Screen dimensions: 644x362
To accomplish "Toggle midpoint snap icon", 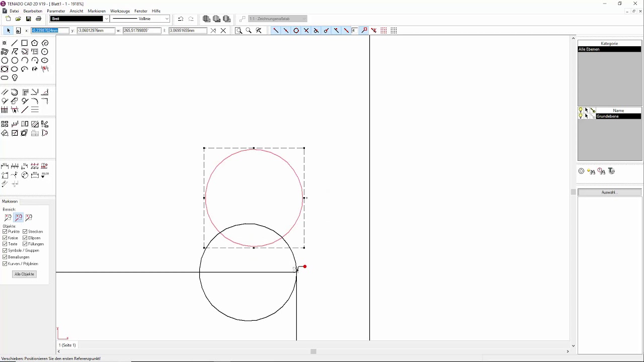I will [x=286, y=31].
